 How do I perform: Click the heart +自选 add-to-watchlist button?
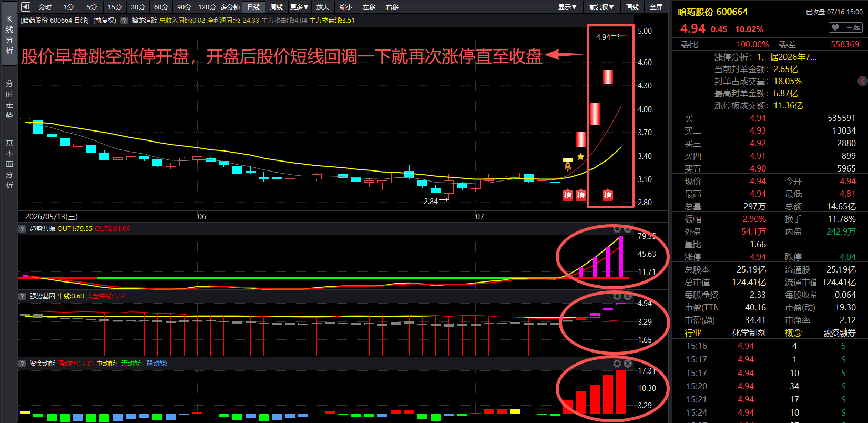[x=845, y=27]
